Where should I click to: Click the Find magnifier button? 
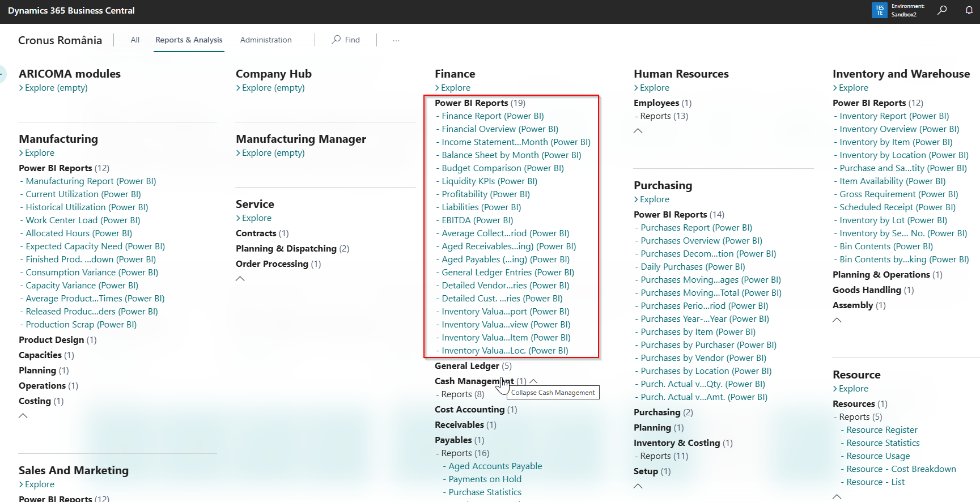(x=346, y=40)
